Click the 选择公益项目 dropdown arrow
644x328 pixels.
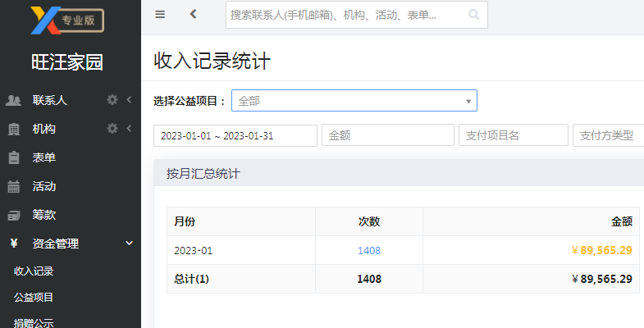pos(468,102)
